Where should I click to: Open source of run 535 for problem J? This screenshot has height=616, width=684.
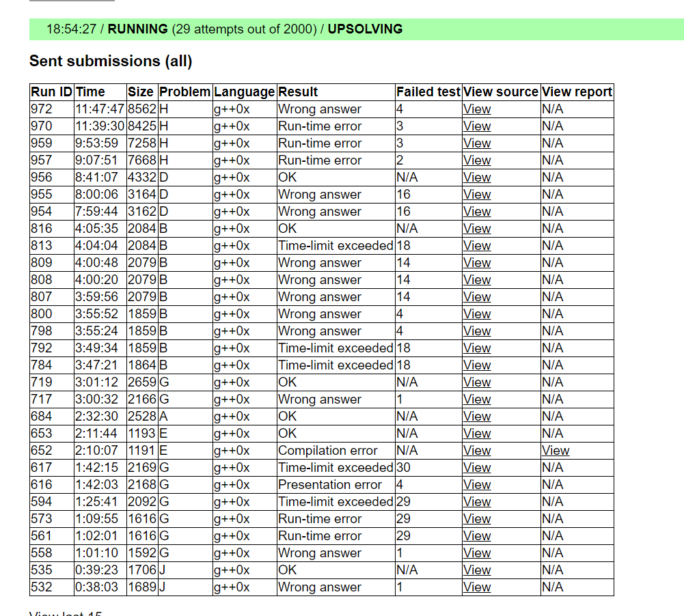click(476, 570)
